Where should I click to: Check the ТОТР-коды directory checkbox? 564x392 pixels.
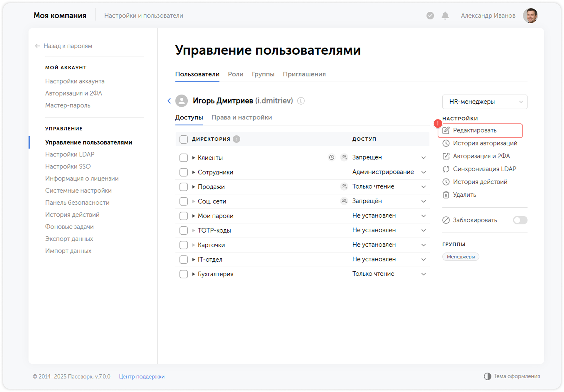[x=183, y=230]
